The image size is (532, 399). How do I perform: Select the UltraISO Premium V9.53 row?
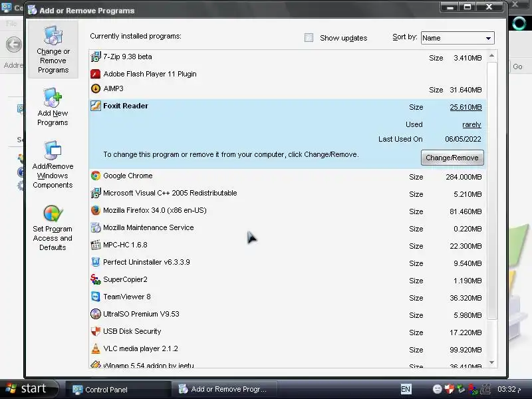(287, 315)
